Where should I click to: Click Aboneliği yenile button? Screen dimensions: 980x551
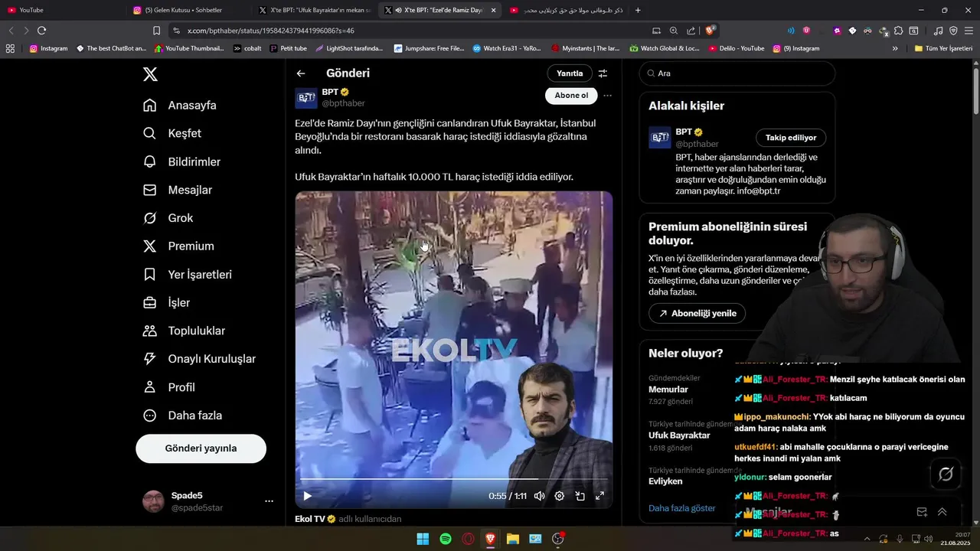pos(697,313)
